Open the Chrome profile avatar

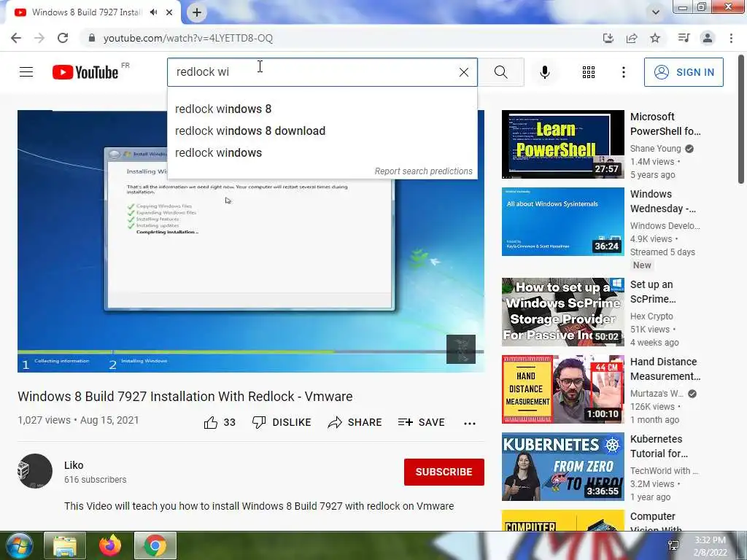708,38
